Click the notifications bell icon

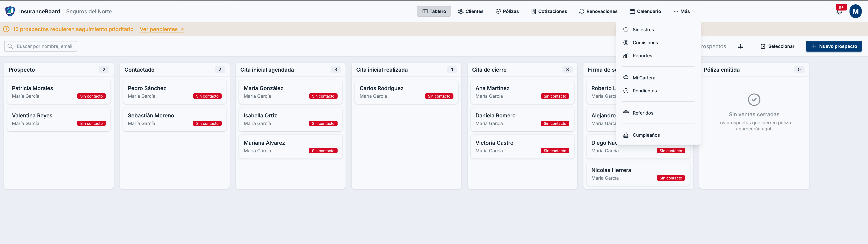point(839,11)
